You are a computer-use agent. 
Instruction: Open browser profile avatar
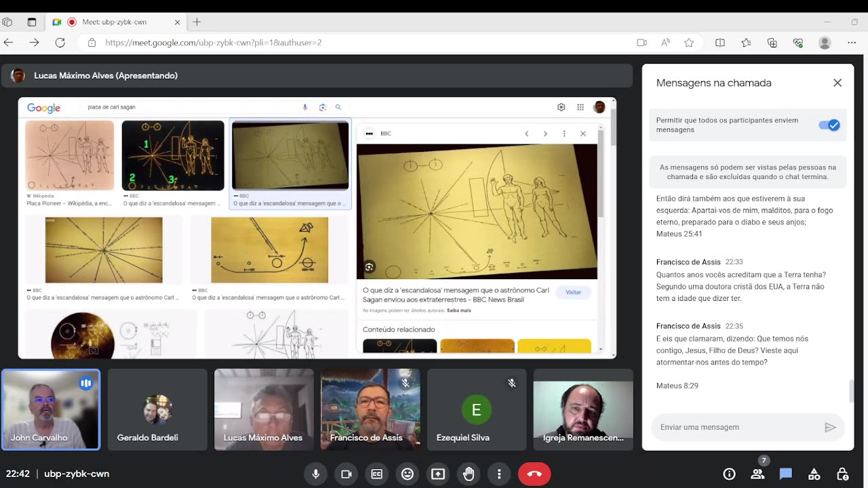click(825, 42)
